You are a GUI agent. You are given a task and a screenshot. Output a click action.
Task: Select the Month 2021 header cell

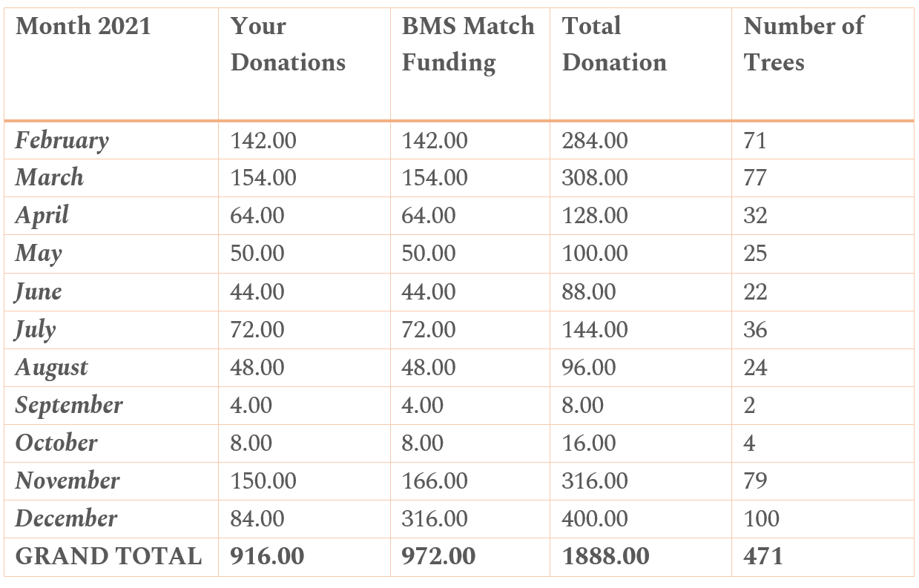click(111, 64)
